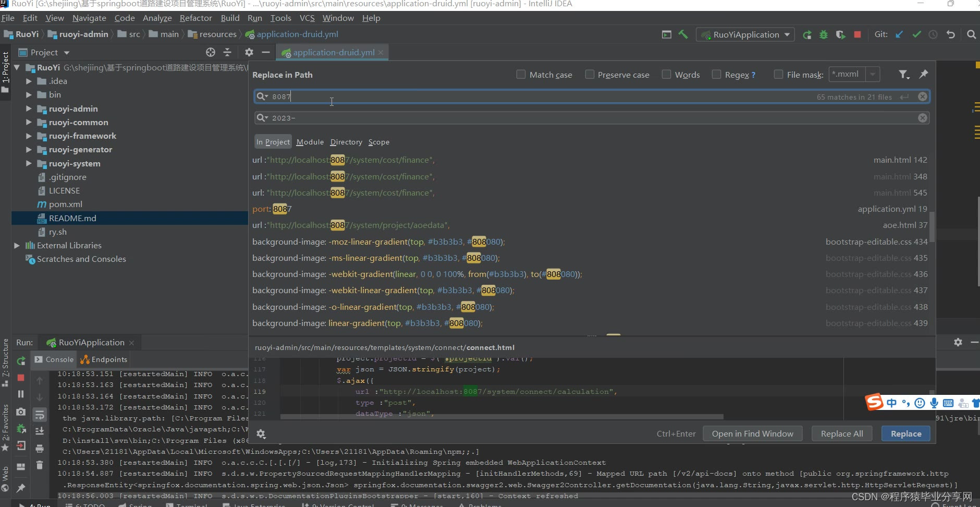Open the Refactor menu
Screen dimensions: 980x507
click(x=196, y=18)
